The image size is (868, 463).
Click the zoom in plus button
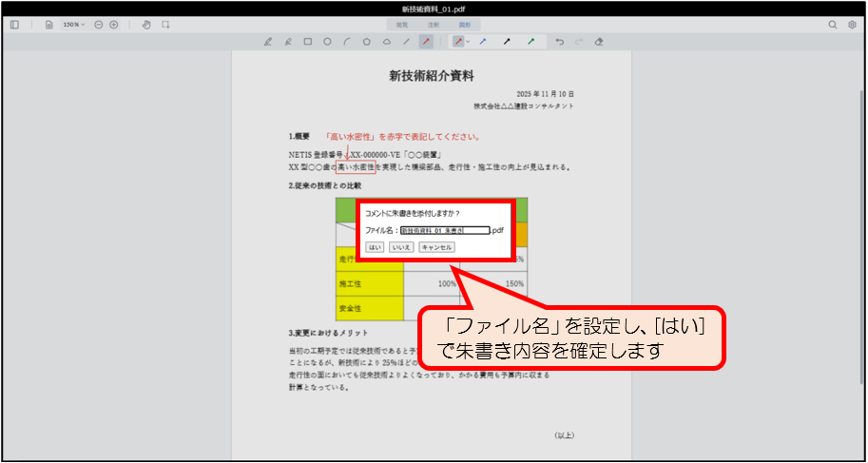pyautogui.click(x=114, y=24)
